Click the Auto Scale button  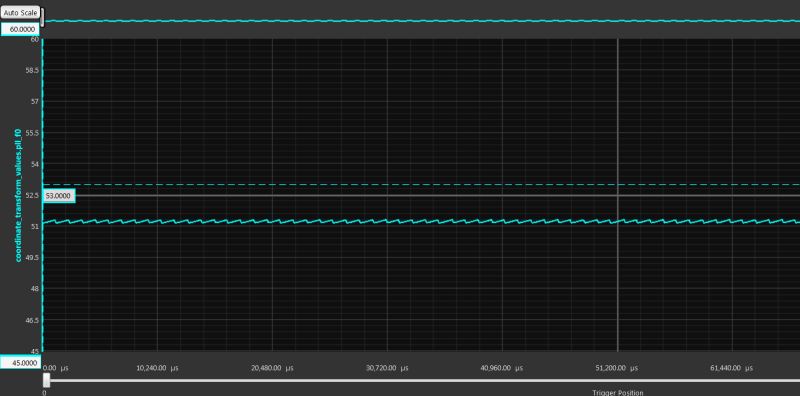click(x=20, y=13)
